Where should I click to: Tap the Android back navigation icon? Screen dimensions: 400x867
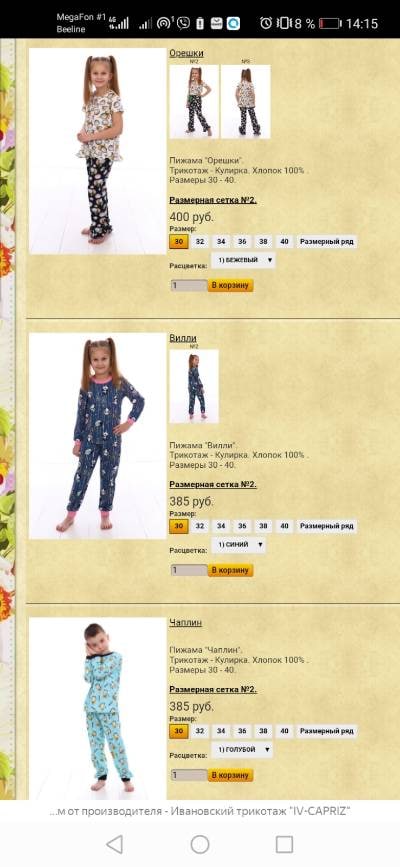(115, 844)
